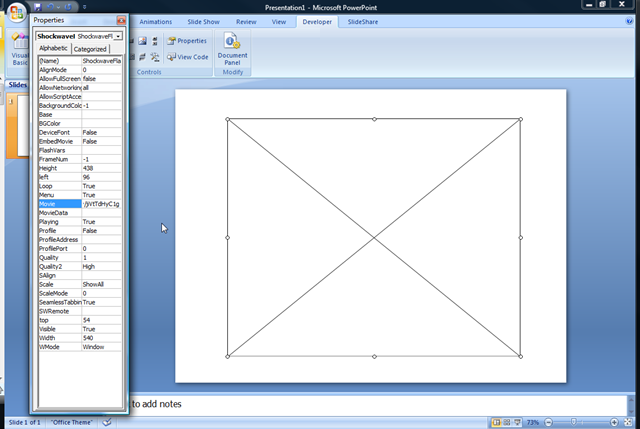Switch to Normal view icon
Viewport: 640px width, 429px height.
496,422
